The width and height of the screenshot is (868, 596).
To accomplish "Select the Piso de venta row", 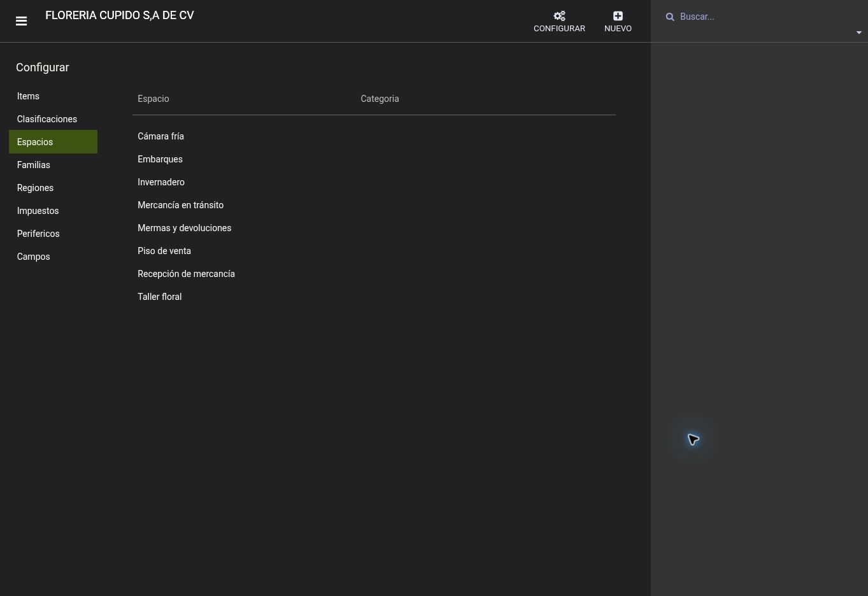I will click(374, 251).
